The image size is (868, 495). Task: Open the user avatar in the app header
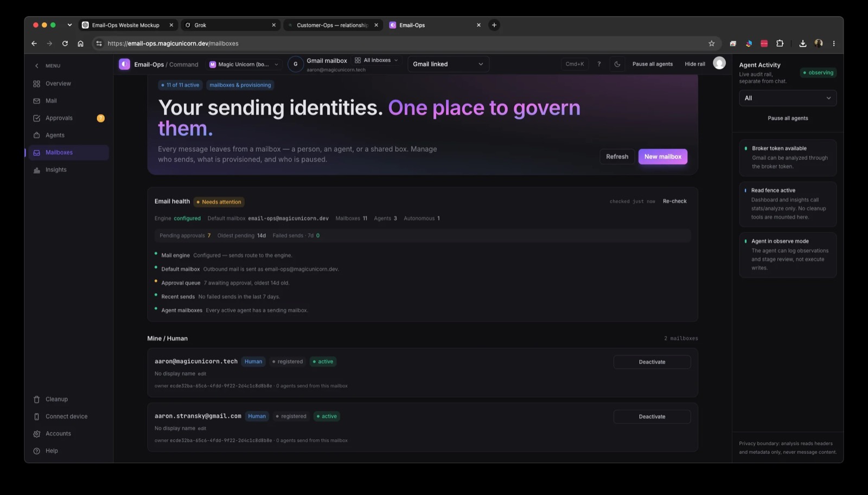point(719,63)
